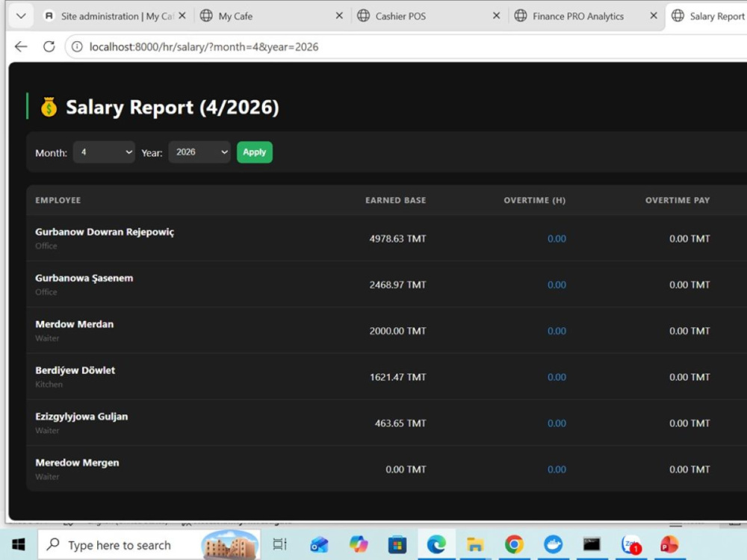Open overtime hours link for Ezizgylyjowa Guljan
This screenshot has width=747, height=560.
coord(557,423)
